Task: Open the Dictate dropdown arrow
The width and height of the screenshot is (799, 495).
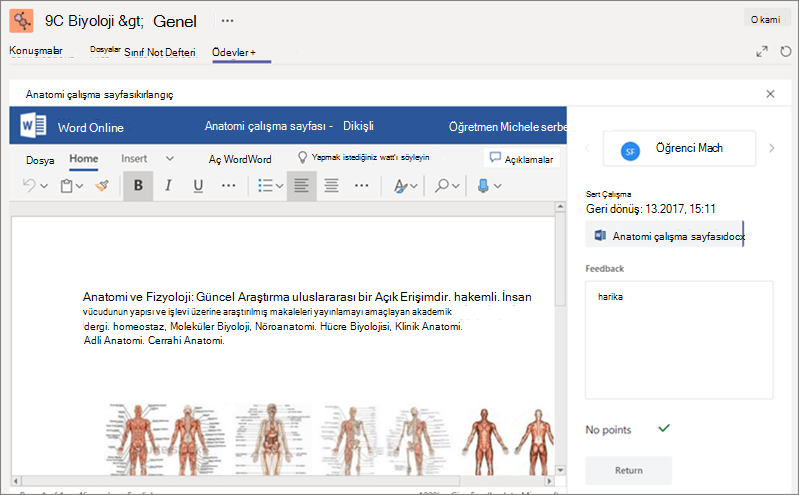Action: coord(498,186)
